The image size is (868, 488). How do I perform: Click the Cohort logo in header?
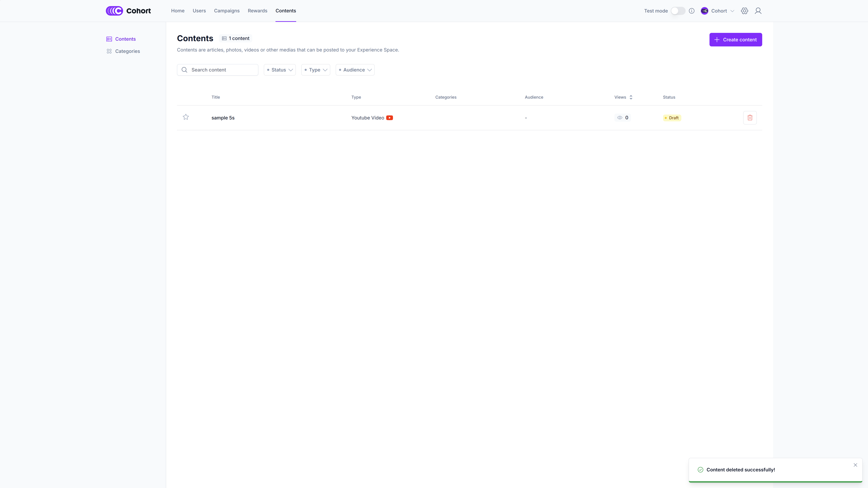[128, 11]
